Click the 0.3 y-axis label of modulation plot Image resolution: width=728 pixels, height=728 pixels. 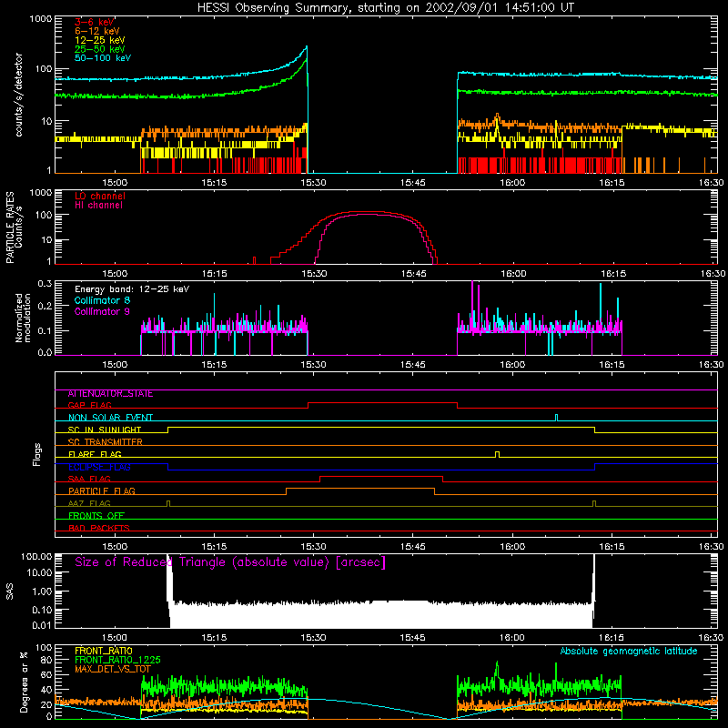click(x=45, y=283)
